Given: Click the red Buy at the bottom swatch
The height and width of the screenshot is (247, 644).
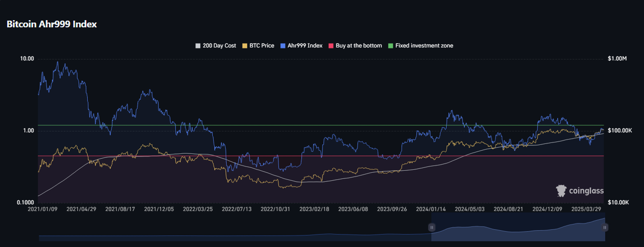Looking at the screenshot, I should click(331, 46).
